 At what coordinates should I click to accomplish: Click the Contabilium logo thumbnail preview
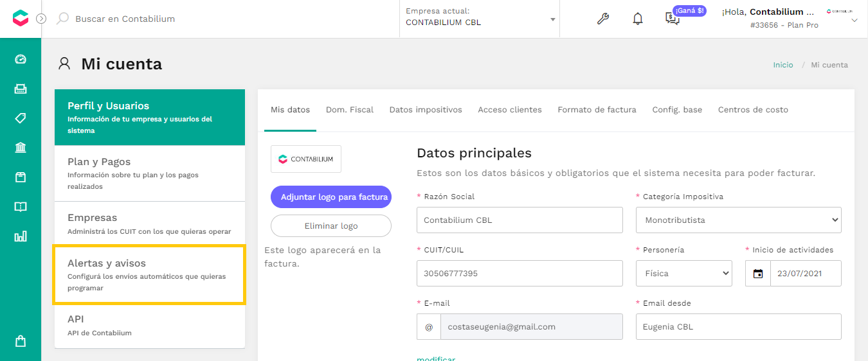tap(306, 159)
